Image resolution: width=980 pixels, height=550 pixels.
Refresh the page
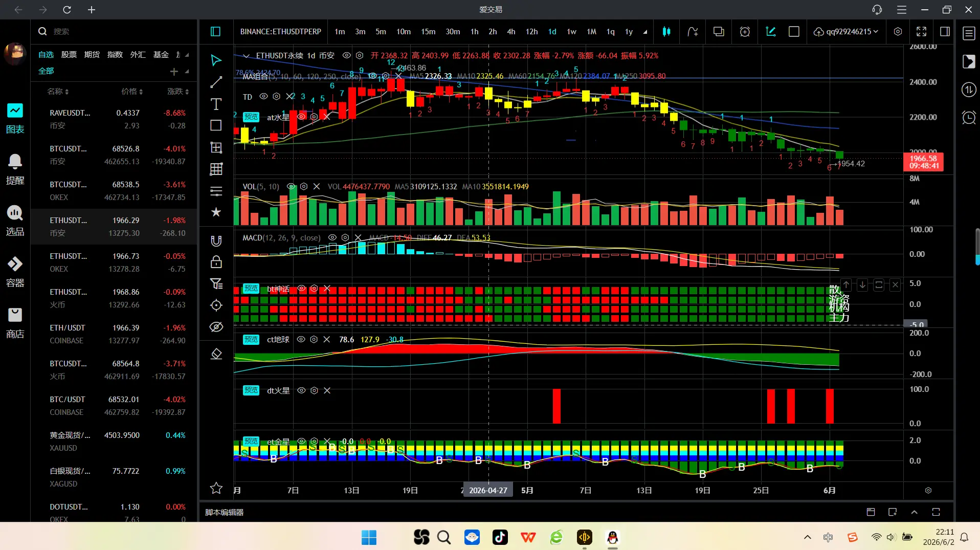click(67, 10)
